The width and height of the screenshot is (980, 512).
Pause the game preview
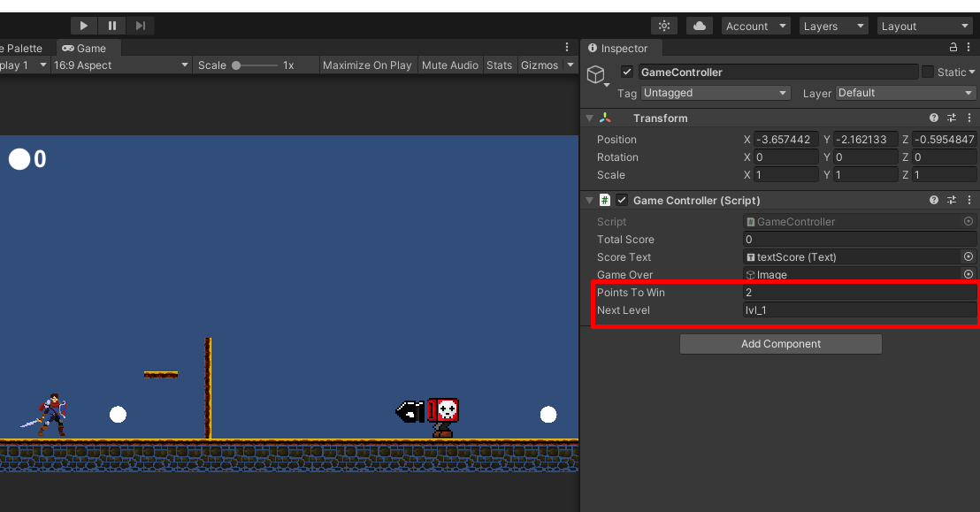(x=111, y=26)
